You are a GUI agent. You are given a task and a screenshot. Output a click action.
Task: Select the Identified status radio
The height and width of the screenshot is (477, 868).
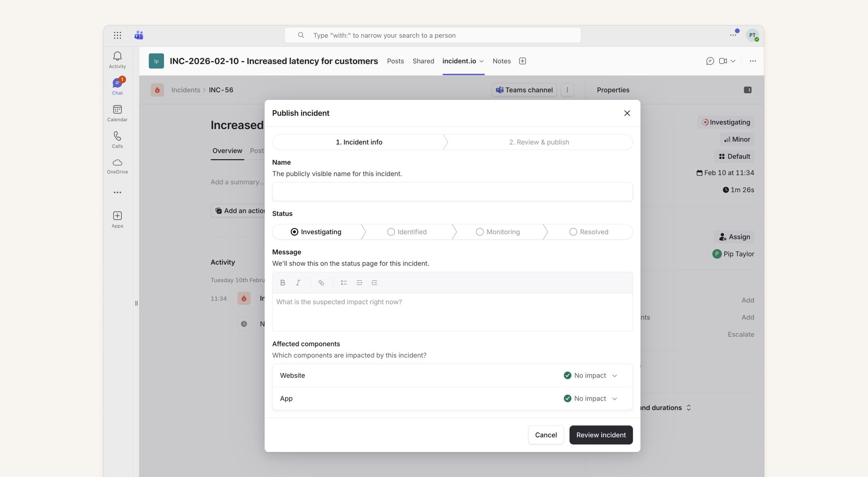pyautogui.click(x=391, y=232)
